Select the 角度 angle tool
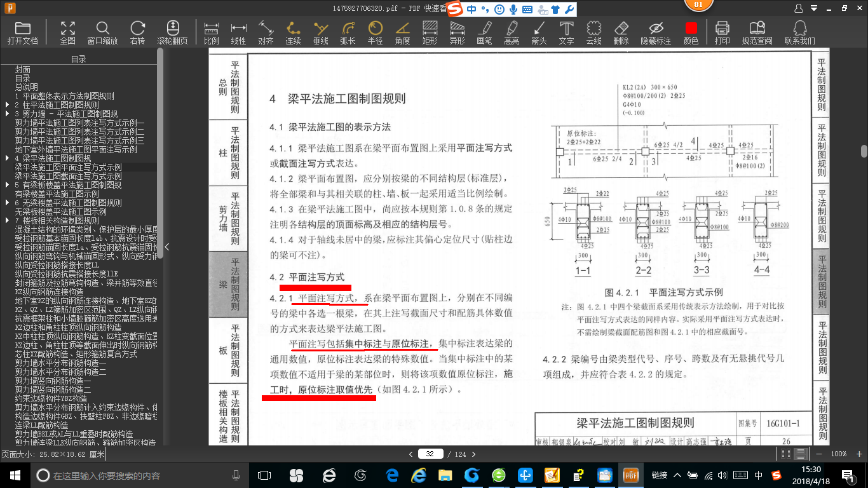 pyautogui.click(x=402, y=33)
